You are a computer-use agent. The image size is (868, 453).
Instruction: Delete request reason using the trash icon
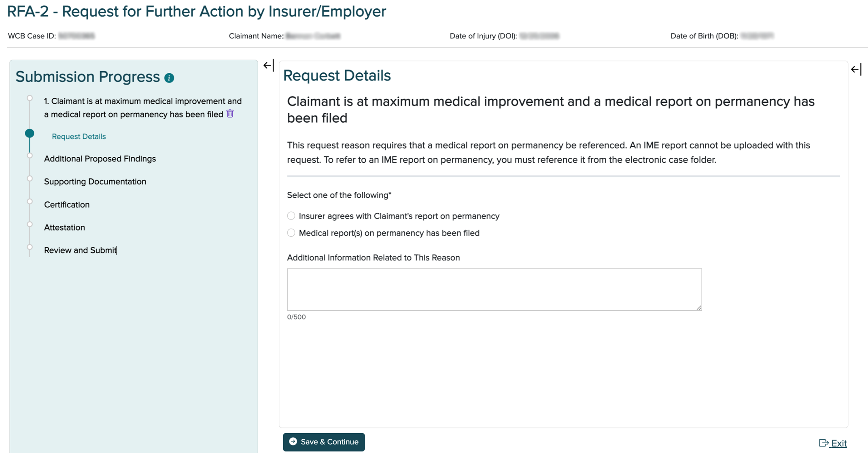click(229, 114)
